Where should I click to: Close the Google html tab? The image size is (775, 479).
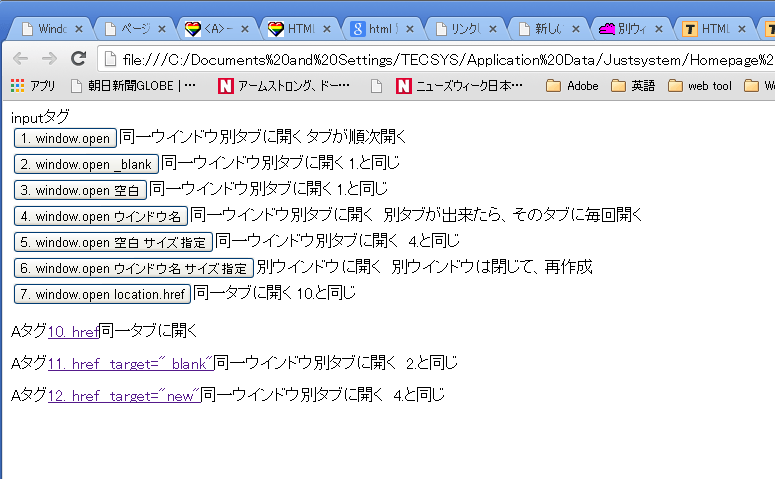pos(410,29)
